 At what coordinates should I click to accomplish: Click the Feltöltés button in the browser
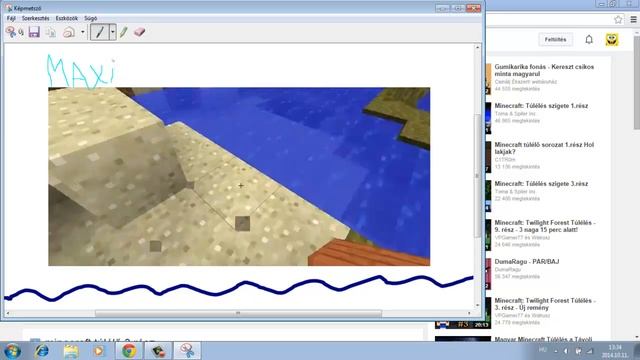[555, 40]
